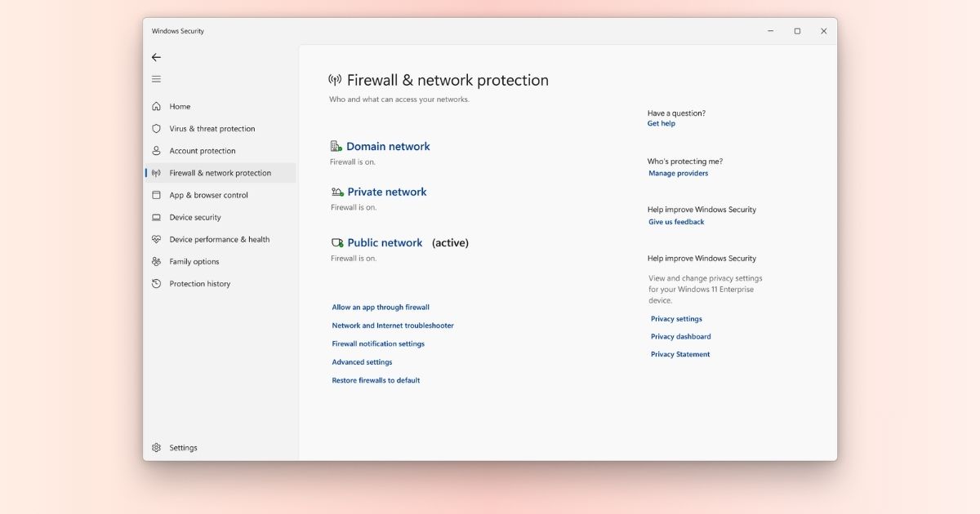Click the Private network house icon
980x514 pixels.
(337, 192)
